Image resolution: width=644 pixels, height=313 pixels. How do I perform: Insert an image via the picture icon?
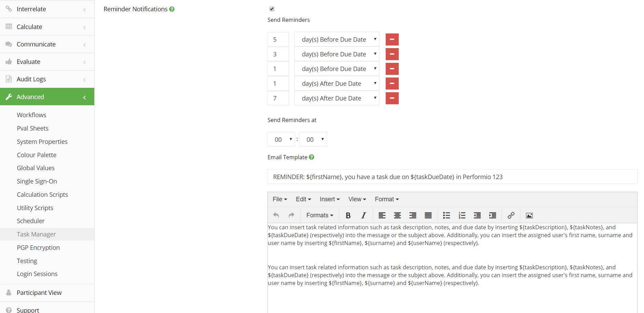pyautogui.click(x=529, y=215)
